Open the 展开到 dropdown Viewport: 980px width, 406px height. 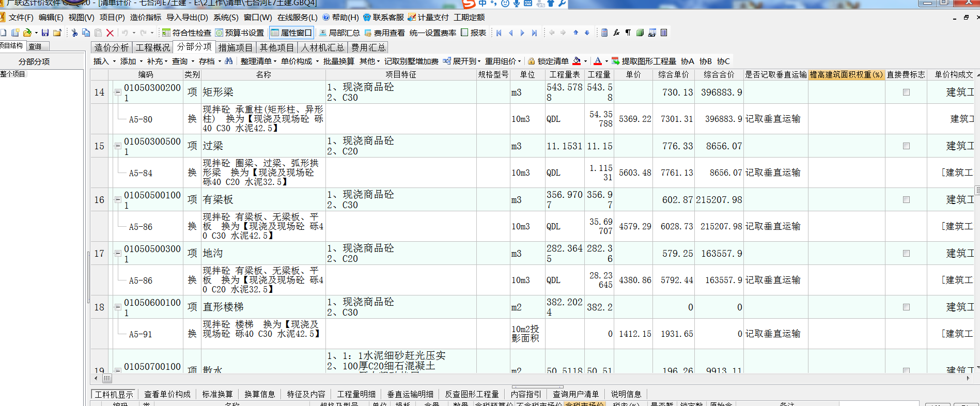[x=462, y=61]
